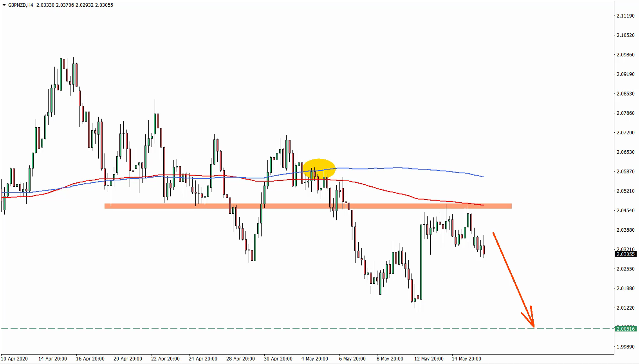639x364 pixels.
Task: Click the 20 Apr 20:00 time label
Action: point(128,359)
